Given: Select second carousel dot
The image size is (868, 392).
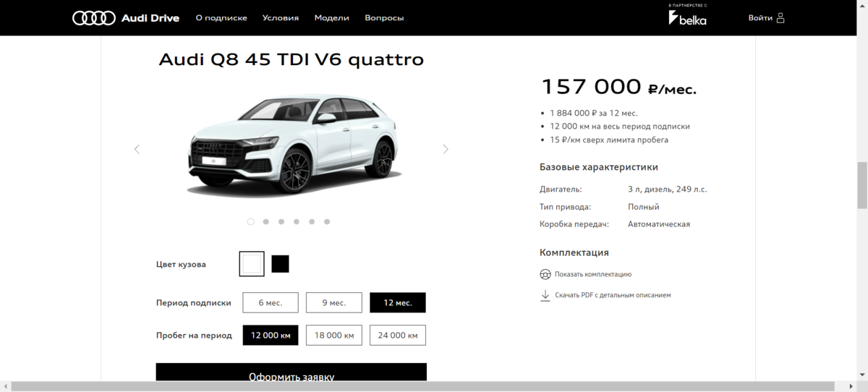Looking at the screenshot, I should pyautogui.click(x=266, y=222).
